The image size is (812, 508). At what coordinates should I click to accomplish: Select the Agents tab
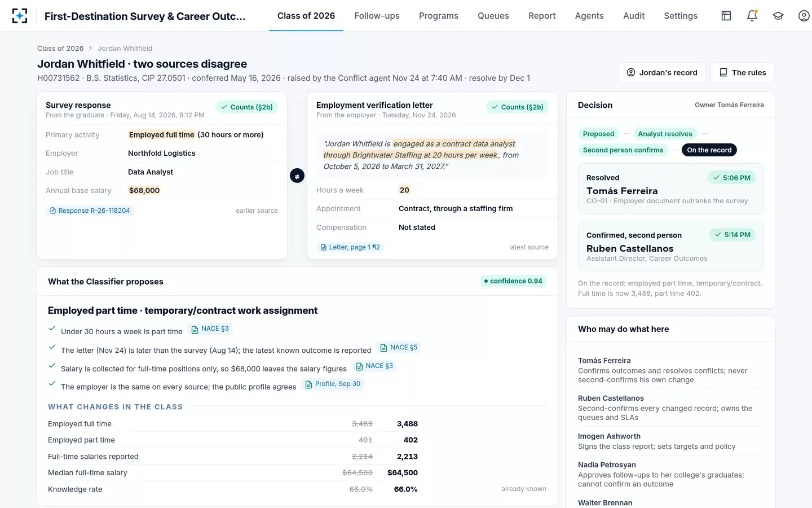589,16
